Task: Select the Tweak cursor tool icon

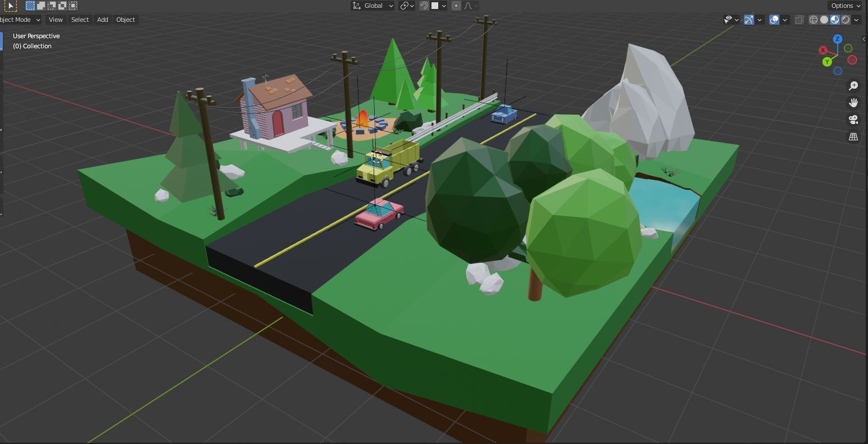Action: (x=11, y=6)
